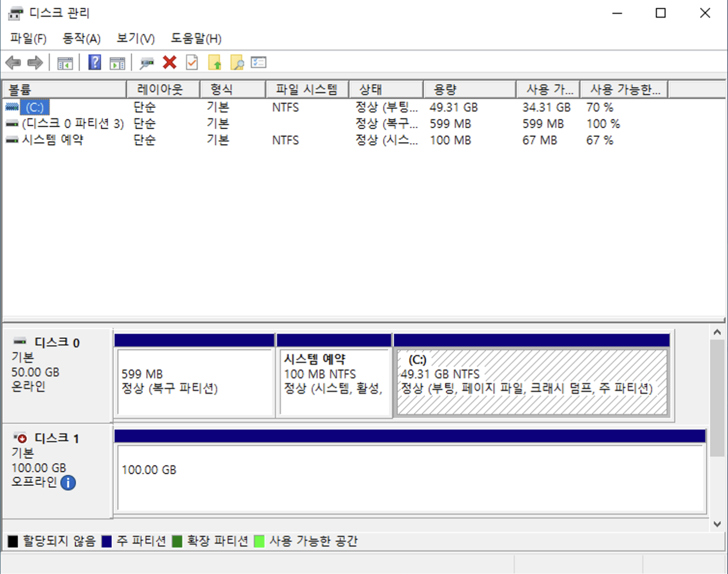Click the properties checkmark document icon

(x=192, y=62)
